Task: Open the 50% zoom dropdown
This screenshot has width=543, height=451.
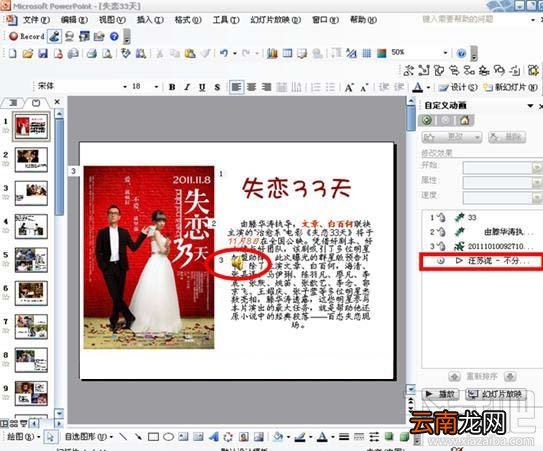Action: tap(445, 53)
